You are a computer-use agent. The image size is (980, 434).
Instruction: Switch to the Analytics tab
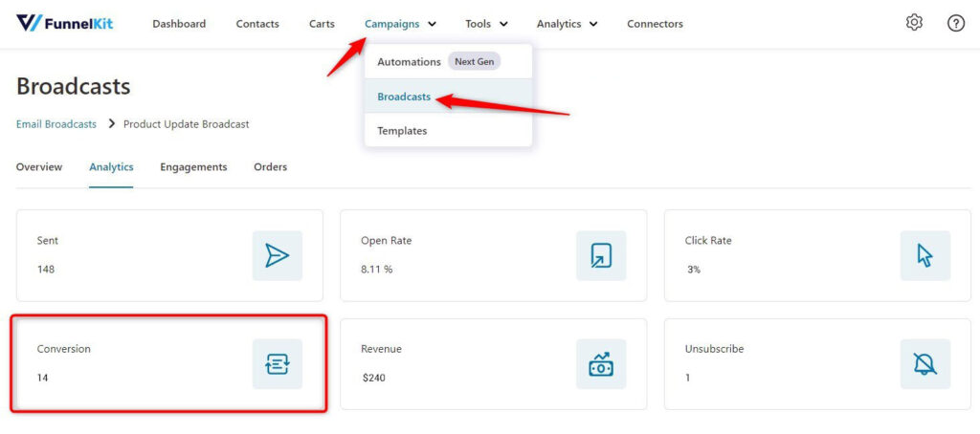111,166
